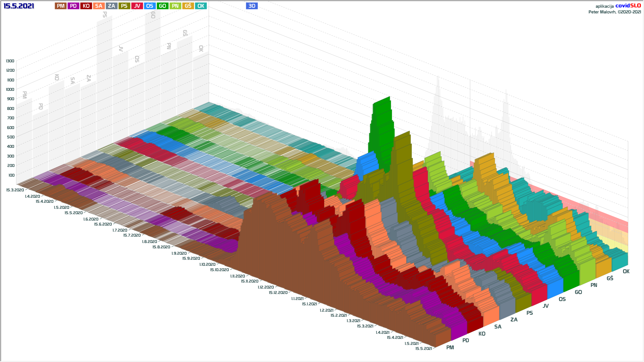Switch off the 3D view button

(x=252, y=6)
